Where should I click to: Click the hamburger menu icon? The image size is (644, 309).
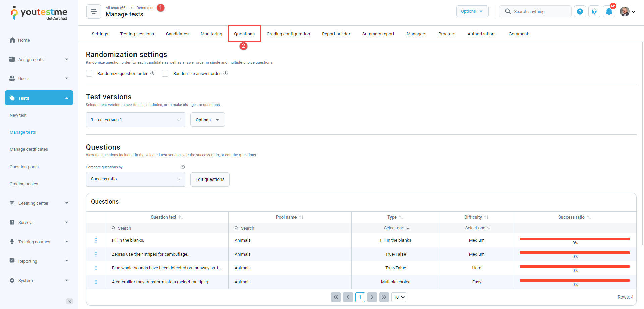tap(94, 12)
